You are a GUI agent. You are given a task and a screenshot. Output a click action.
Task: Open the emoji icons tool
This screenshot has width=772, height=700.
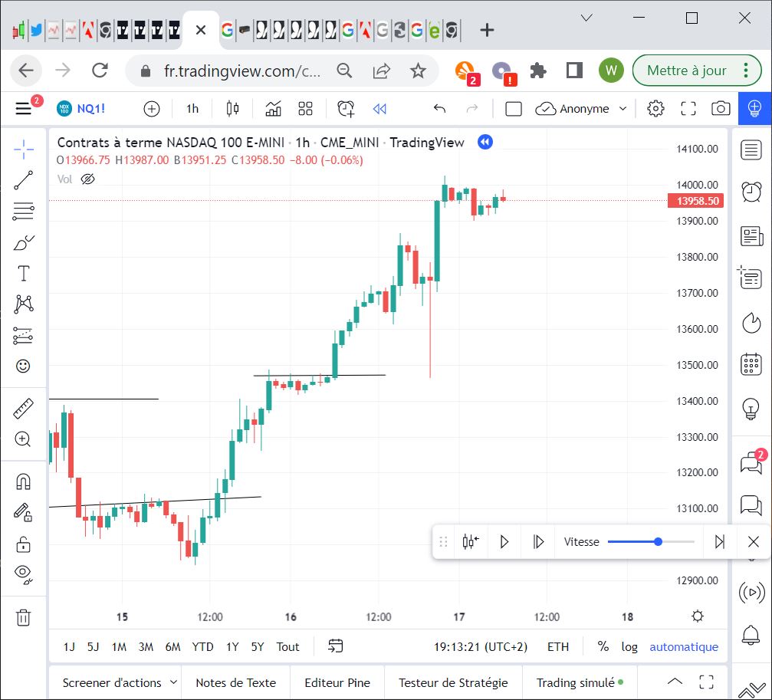tap(23, 366)
